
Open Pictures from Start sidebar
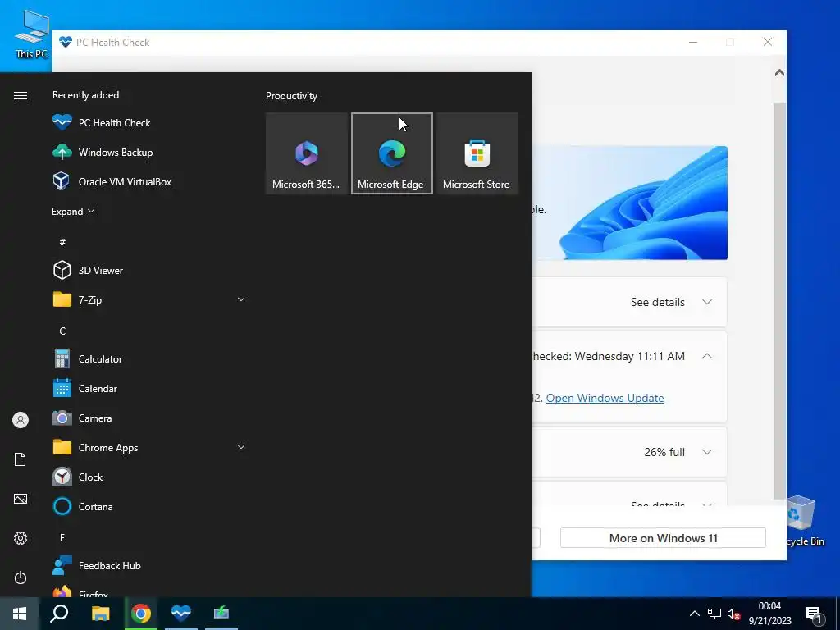[21, 499]
